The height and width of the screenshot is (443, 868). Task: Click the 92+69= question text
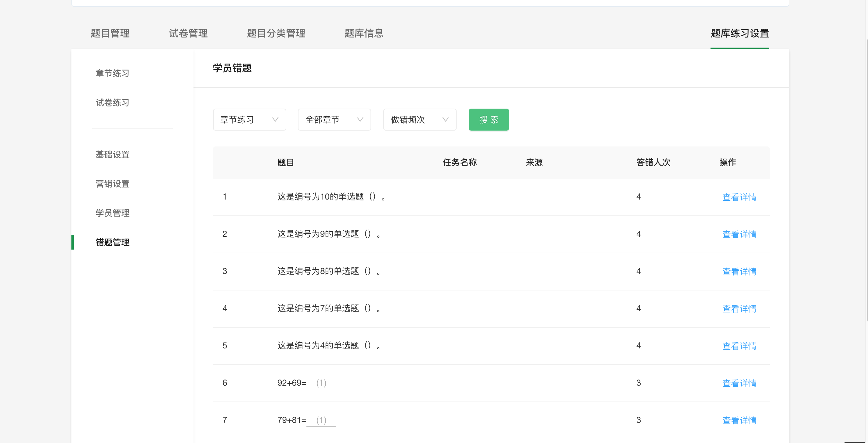(292, 383)
